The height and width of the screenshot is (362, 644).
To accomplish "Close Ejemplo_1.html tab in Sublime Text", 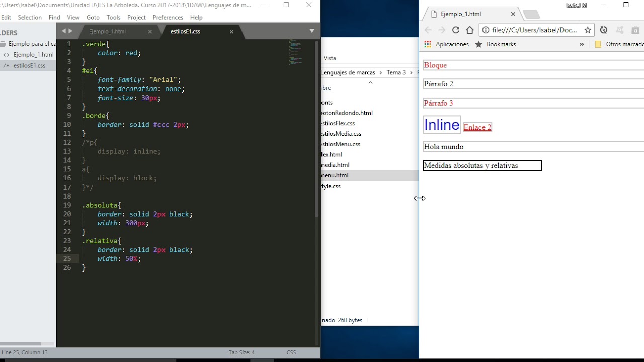I will click(150, 31).
